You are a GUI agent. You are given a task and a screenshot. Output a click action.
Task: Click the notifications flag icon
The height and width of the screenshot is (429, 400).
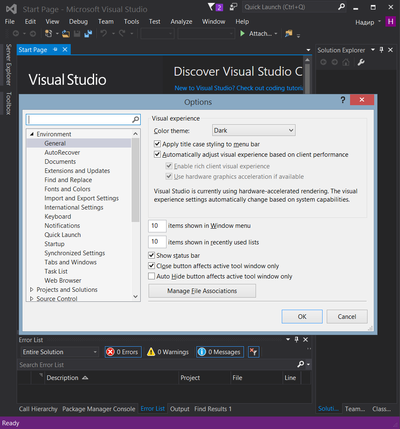coord(215,7)
